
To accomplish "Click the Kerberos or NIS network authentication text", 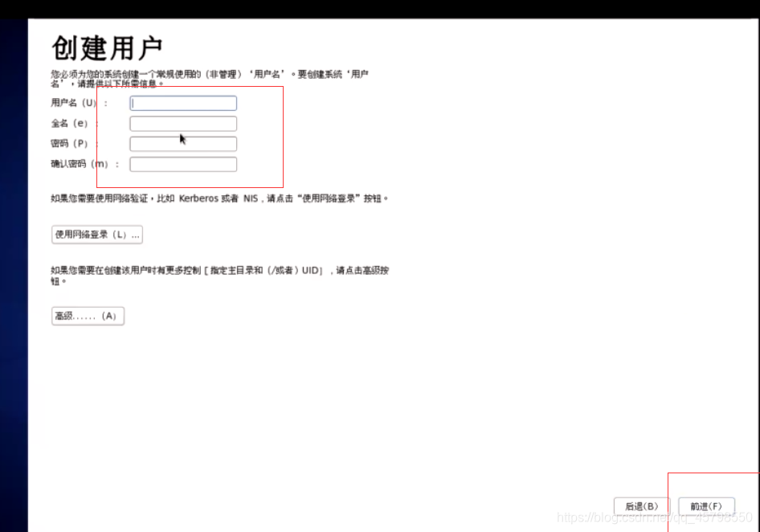I will tap(219, 198).
